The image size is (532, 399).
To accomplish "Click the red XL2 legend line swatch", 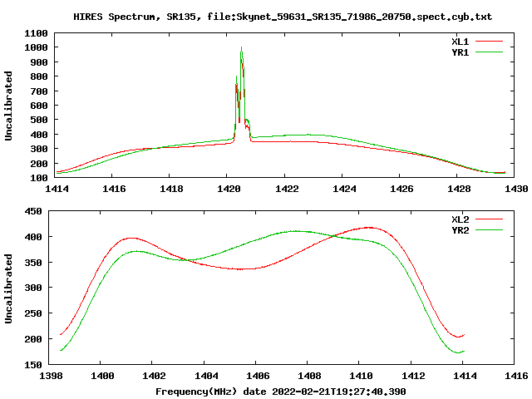I will tap(489, 219).
